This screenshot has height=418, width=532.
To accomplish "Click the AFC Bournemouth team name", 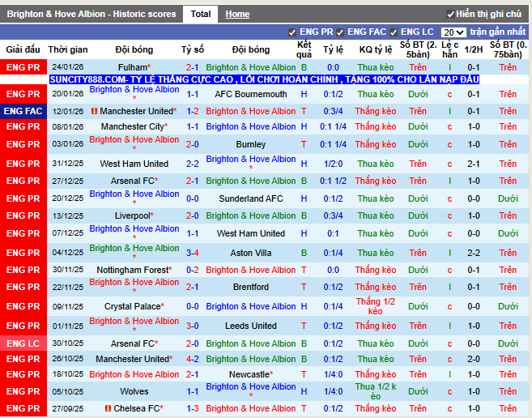I will point(251,94).
